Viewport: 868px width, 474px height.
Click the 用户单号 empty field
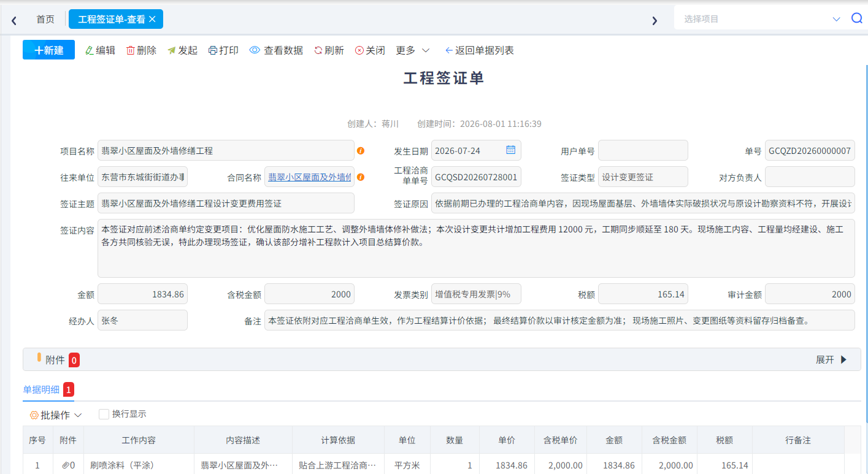coord(643,150)
